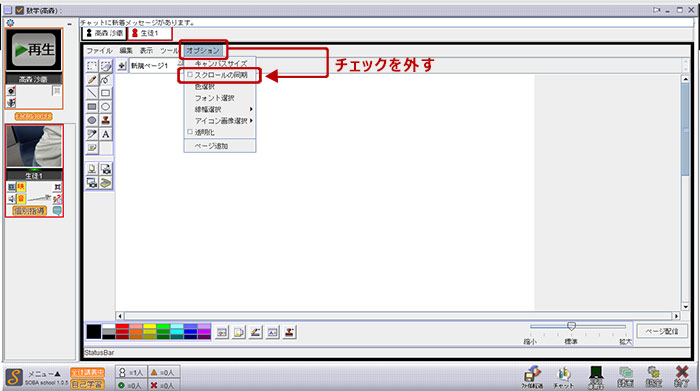Screen dimensions: 700x391
Task: Toggle the 透明化 checkbox in the menu
Action: 190,132
